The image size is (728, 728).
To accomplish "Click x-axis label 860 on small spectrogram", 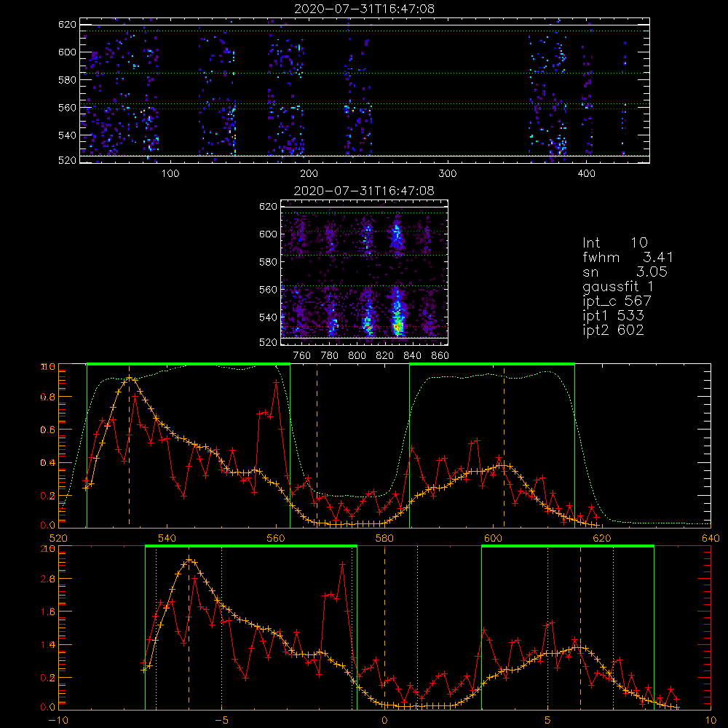I will point(440,356).
